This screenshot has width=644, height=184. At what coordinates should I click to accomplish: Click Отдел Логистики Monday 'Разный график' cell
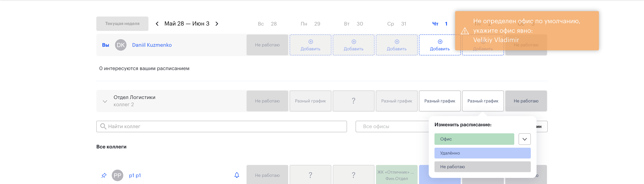point(310,101)
